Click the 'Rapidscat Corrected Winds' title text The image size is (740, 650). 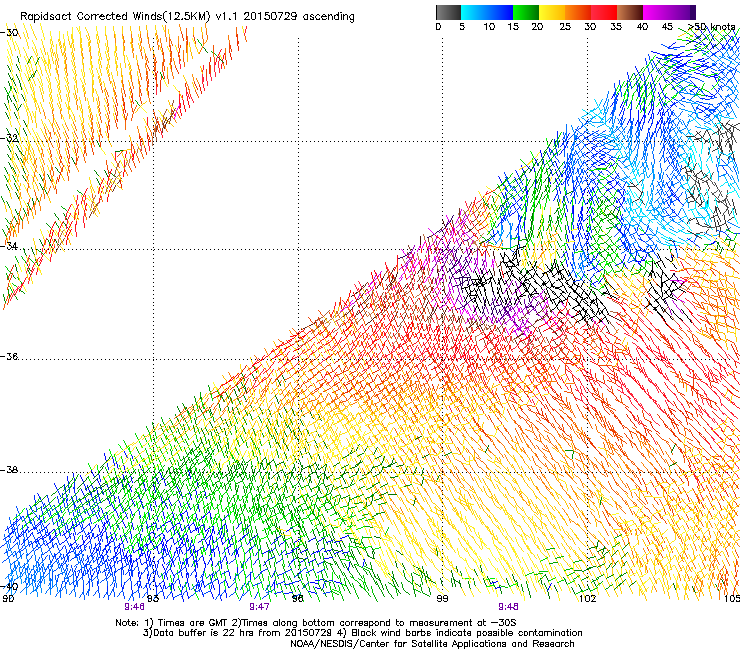[187, 16]
